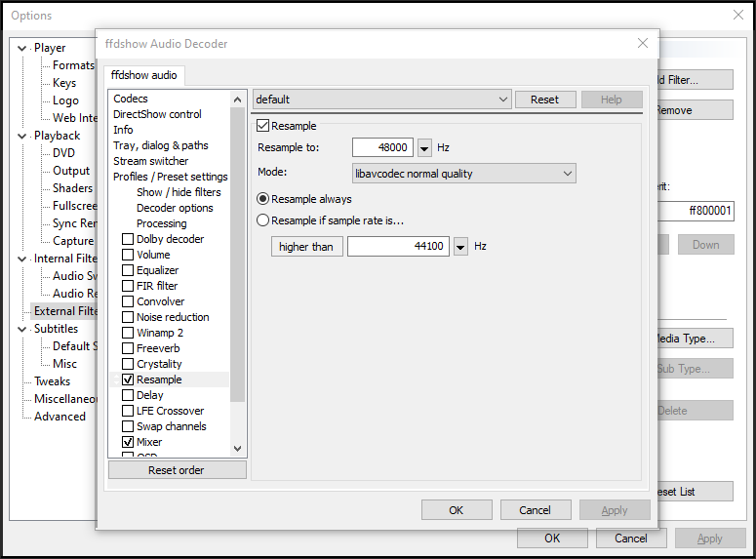Select Shaders in Options tree
The image size is (756, 559).
72,188
